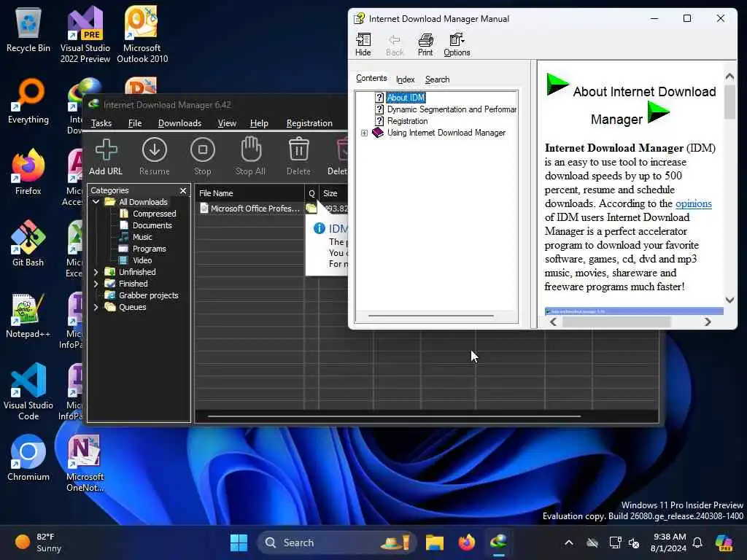The height and width of the screenshot is (560, 747).
Task: Switch to the Index tab in manual
Action: point(405,79)
